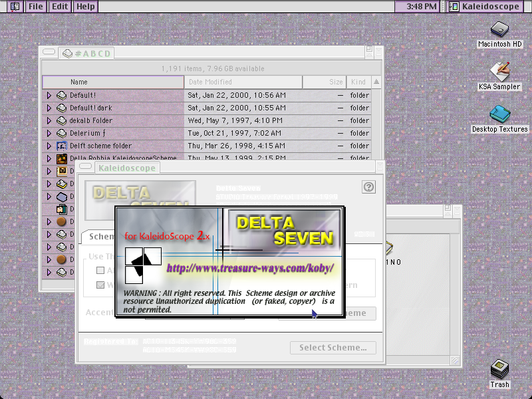The width and height of the screenshot is (532, 399).
Task: Select the KSA Sampler desktop icon
Action: pyautogui.click(x=499, y=71)
